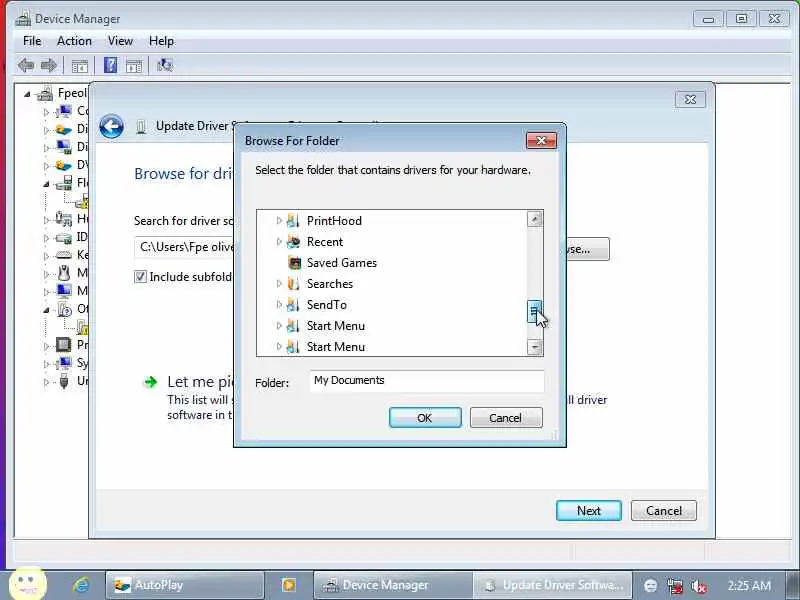
Task: Click the Show/Hide console tree toolbar icon
Action: click(x=80, y=66)
